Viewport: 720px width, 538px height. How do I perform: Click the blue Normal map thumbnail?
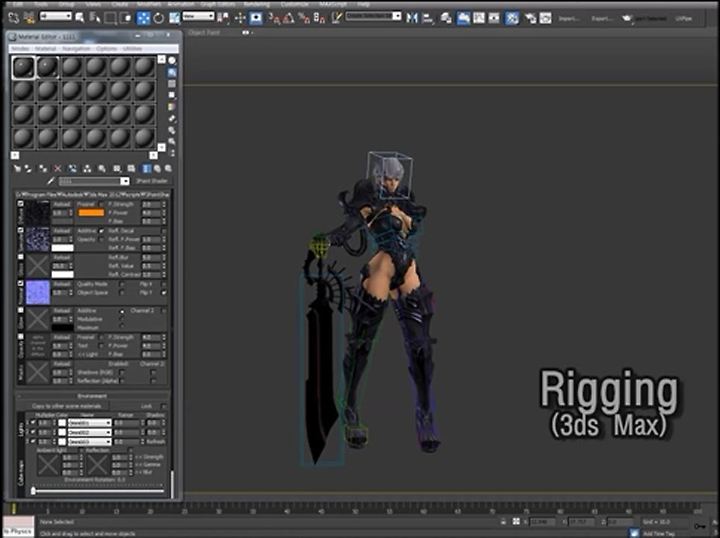(37, 292)
